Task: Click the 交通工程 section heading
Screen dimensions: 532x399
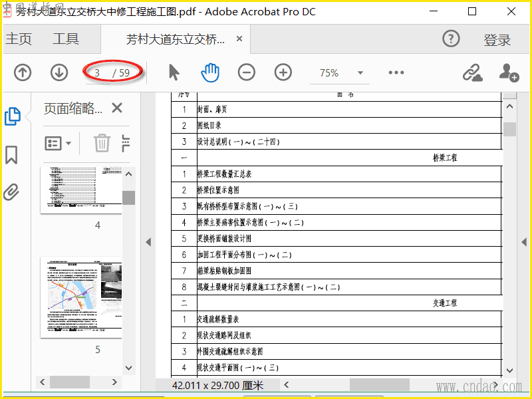Action: pyautogui.click(x=445, y=303)
